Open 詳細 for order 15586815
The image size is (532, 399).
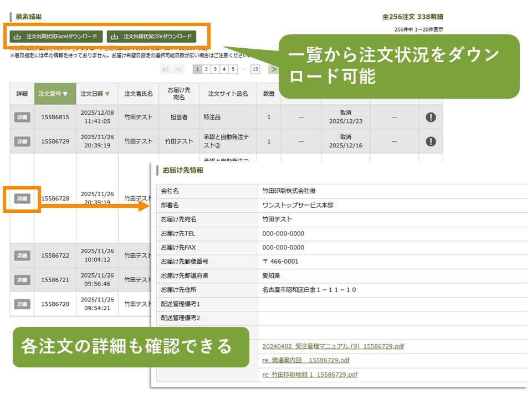tap(22, 117)
